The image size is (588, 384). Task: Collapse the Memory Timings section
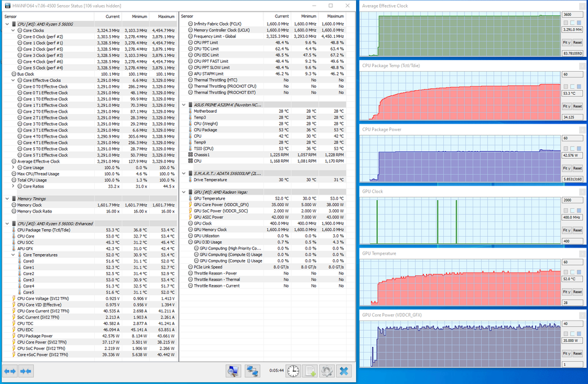[7, 198]
